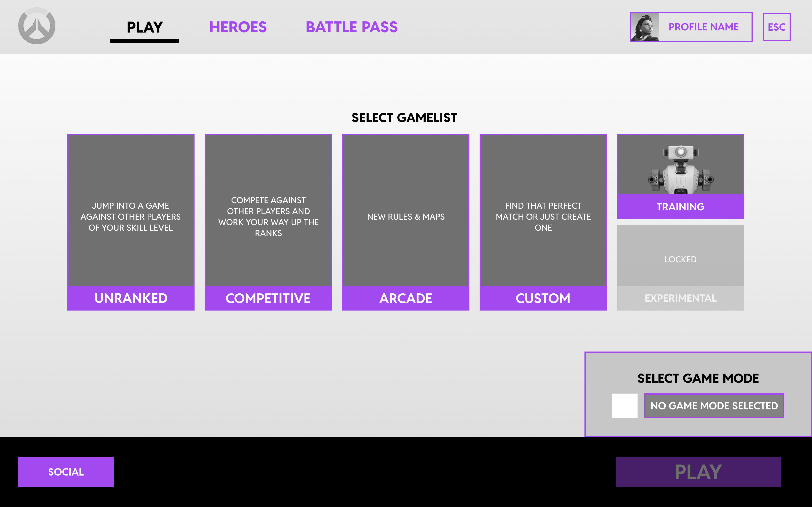
Task: Click the Unranked description text area
Action: 130,217
